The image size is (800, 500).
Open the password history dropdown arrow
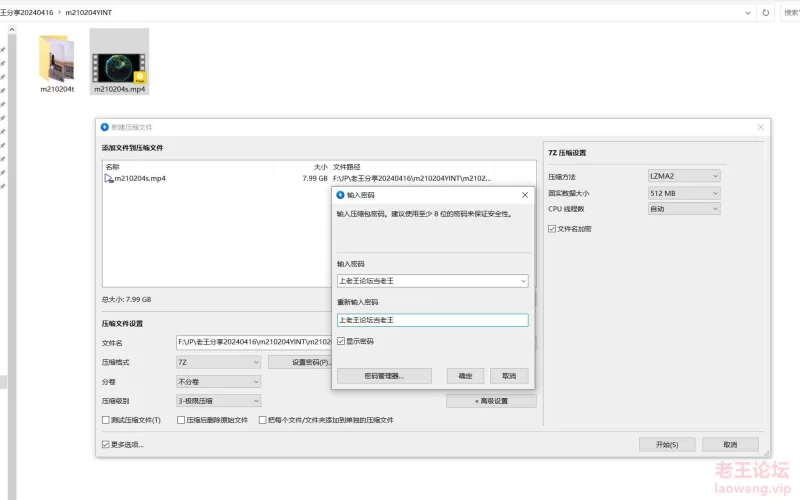point(523,281)
